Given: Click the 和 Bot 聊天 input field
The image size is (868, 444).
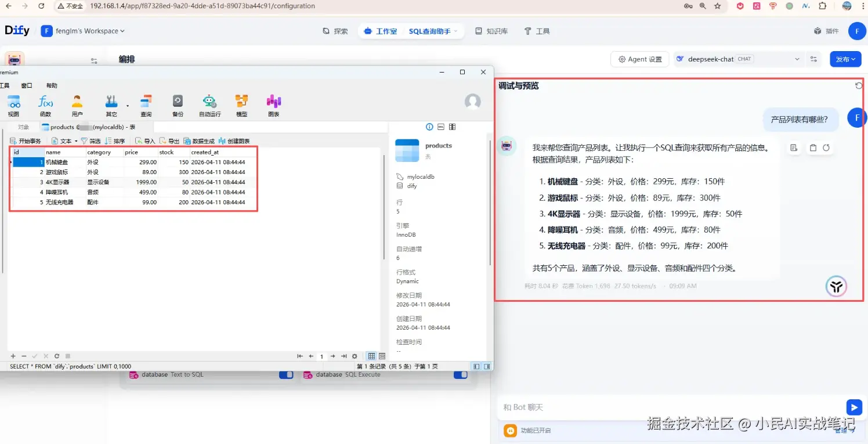Looking at the screenshot, I should (670, 407).
